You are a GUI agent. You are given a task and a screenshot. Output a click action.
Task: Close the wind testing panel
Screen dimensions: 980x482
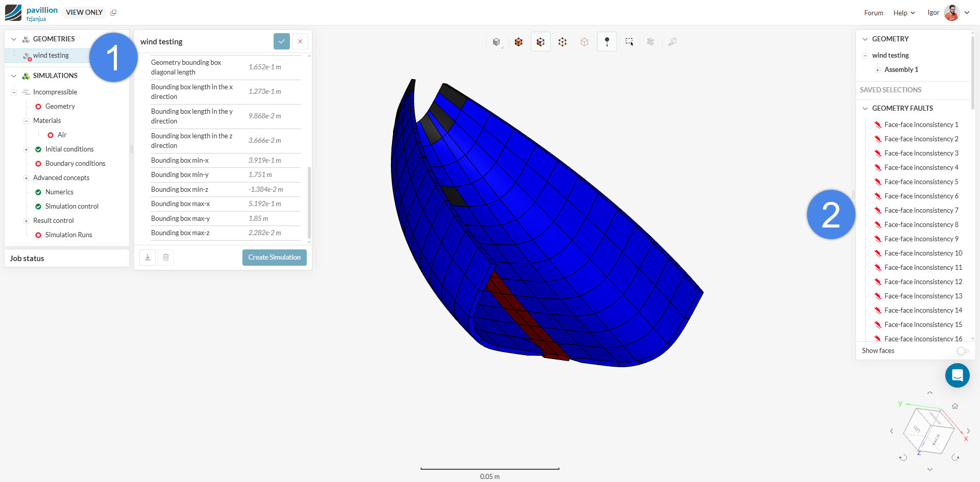pyautogui.click(x=300, y=41)
